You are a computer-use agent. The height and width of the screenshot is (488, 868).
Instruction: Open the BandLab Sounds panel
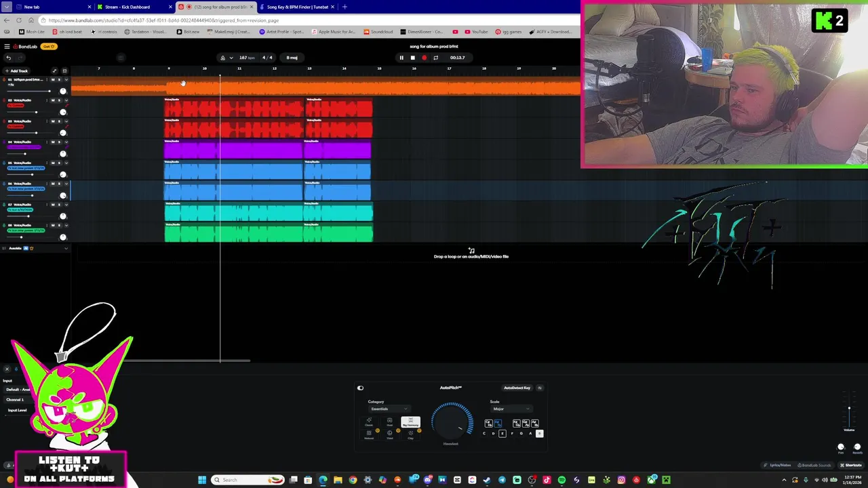click(x=814, y=465)
